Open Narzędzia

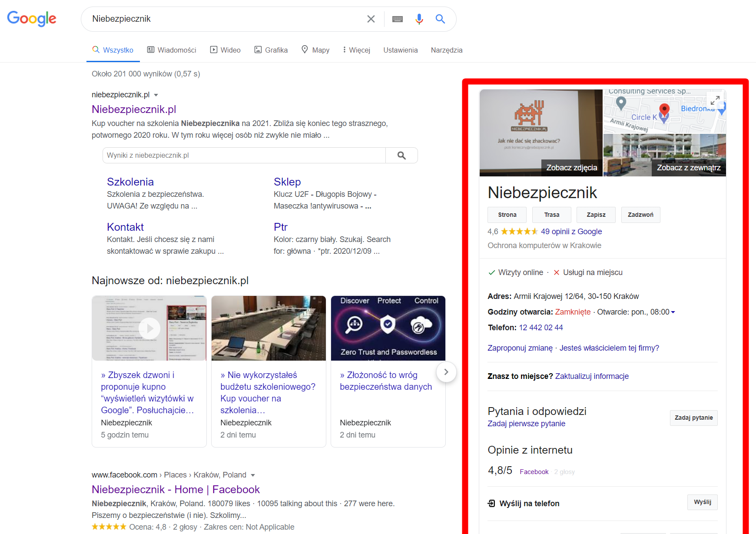click(447, 50)
